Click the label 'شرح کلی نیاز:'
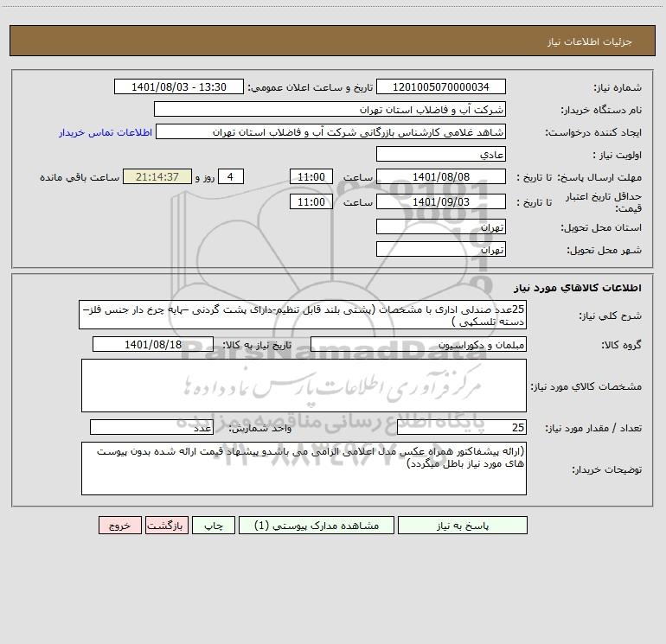Image resolution: width=666 pixels, height=644 pixels. tap(611, 316)
